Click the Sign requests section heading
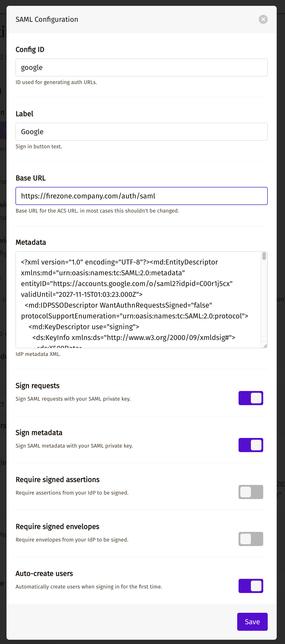The width and height of the screenshot is (285, 644). pos(37,386)
